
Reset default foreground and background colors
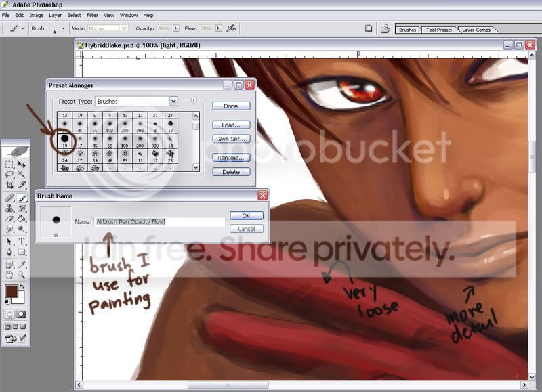click(7, 302)
